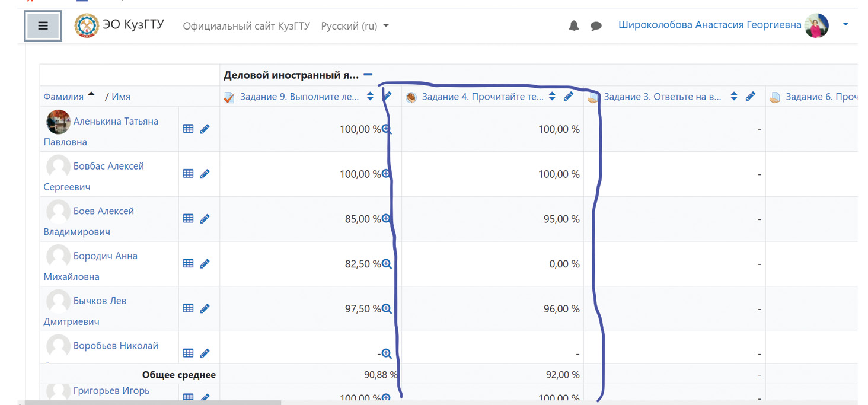This screenshot has width=868, height=405.
Task: Click magnifier next to Бородич's 82,50 % grade
Action: 387,264
